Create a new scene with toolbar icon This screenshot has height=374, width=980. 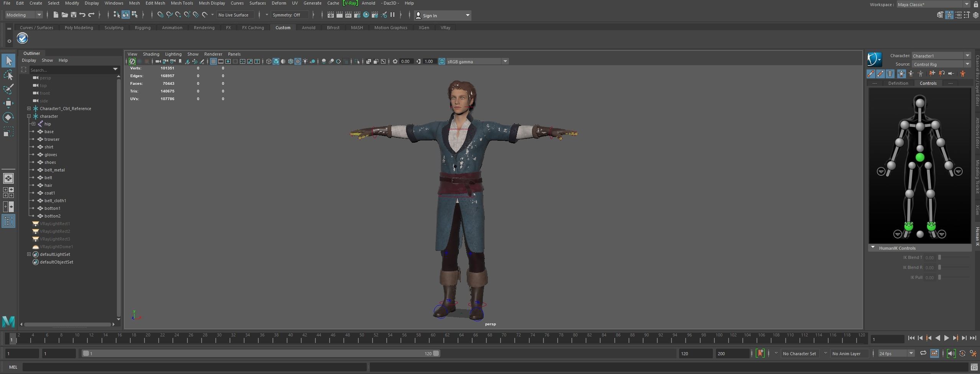point(56,15)
